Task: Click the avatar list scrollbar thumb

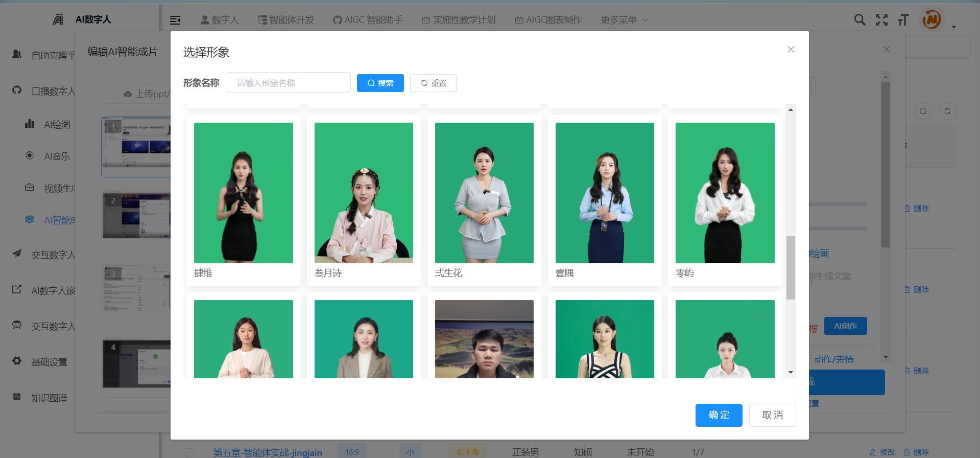Action: tap(791, 268)
